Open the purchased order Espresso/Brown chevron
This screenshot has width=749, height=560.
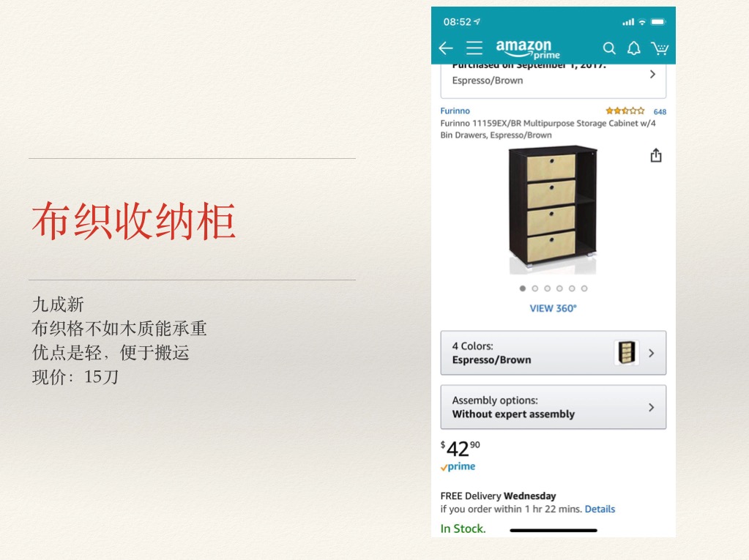click(x=652, y=74)
